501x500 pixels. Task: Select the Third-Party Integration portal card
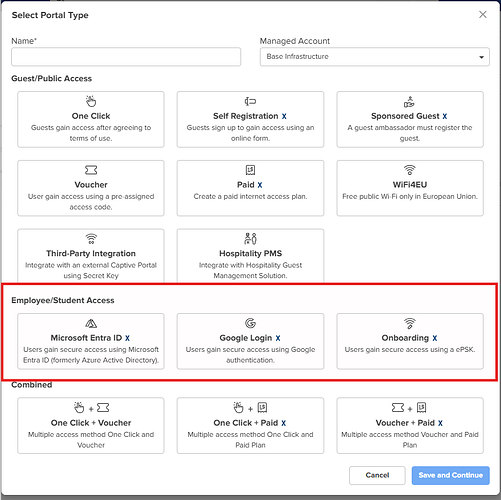pyautogui.click(x=91, y=256)
